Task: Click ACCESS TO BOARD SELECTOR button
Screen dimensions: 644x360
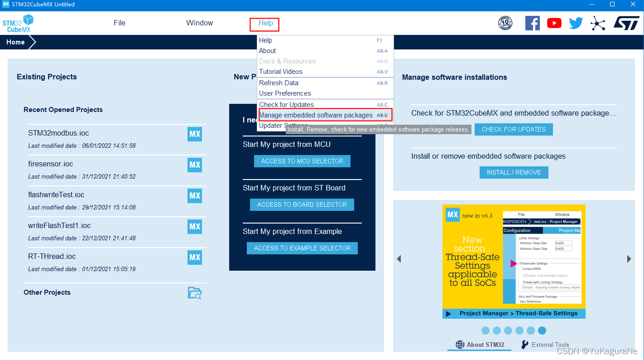Action: [x=302, y=204]
